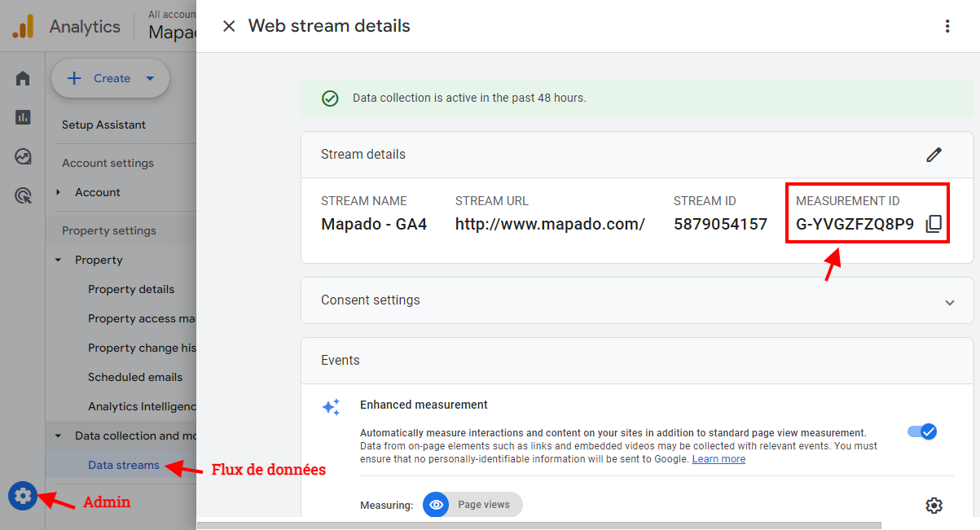Click the Page views chip

[x=472, y=505]
